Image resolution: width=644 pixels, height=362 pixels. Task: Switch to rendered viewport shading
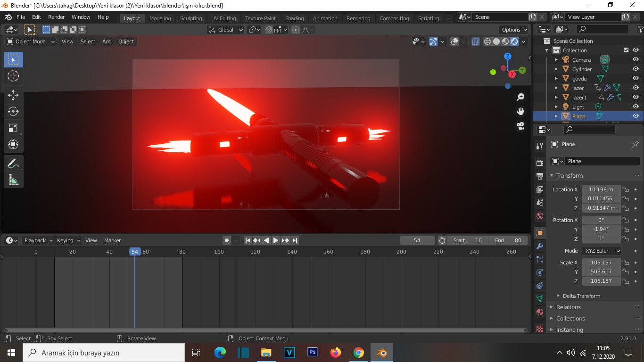[514, 41]
